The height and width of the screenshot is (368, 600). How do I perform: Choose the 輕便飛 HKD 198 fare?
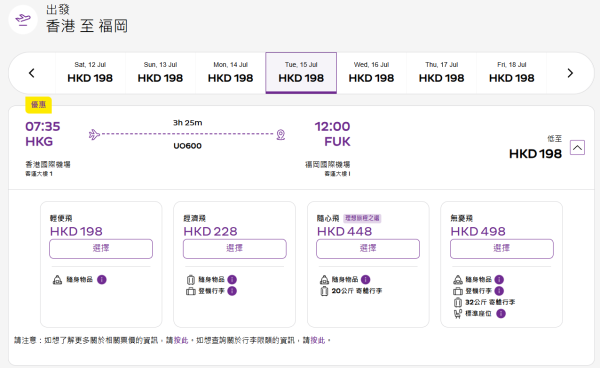[101, 249]
